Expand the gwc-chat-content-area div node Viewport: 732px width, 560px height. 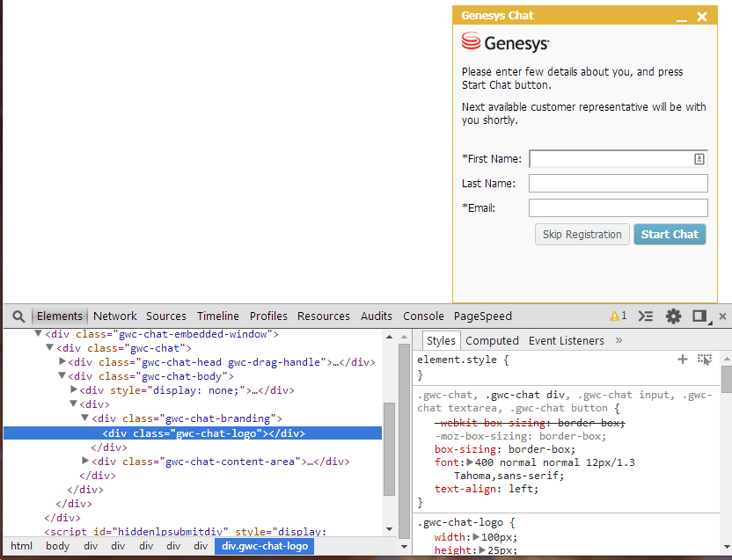tap(85, 461)
